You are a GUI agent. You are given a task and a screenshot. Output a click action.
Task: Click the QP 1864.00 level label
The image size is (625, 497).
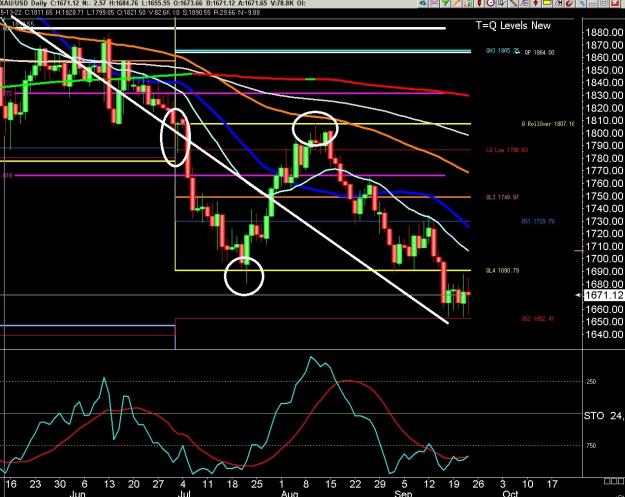[x=539, y=52]
